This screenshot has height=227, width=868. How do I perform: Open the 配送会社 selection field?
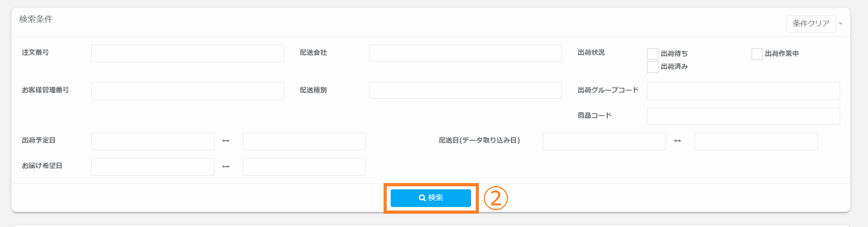465,53
